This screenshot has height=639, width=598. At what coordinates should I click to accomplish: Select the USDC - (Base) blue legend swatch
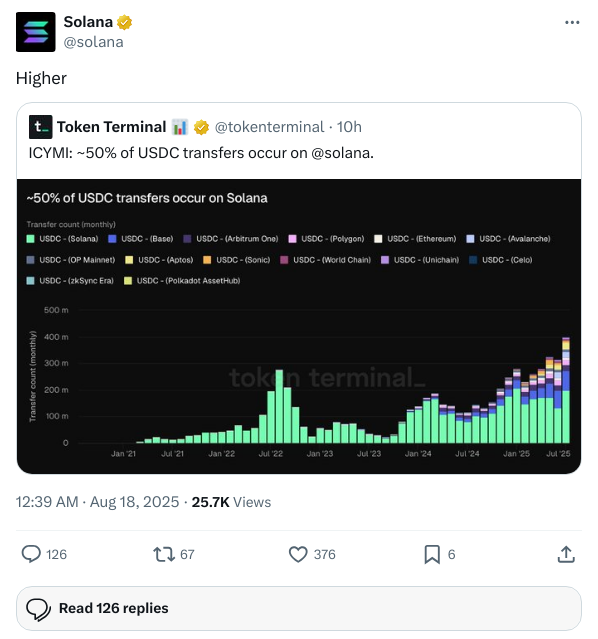[x=112, y=239]
